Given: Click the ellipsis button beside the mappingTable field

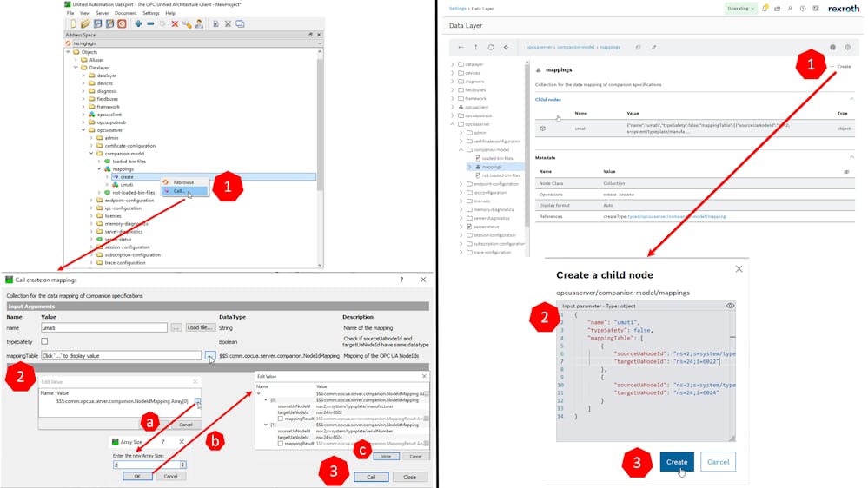Looking at the screenshot, I should 209,355.
